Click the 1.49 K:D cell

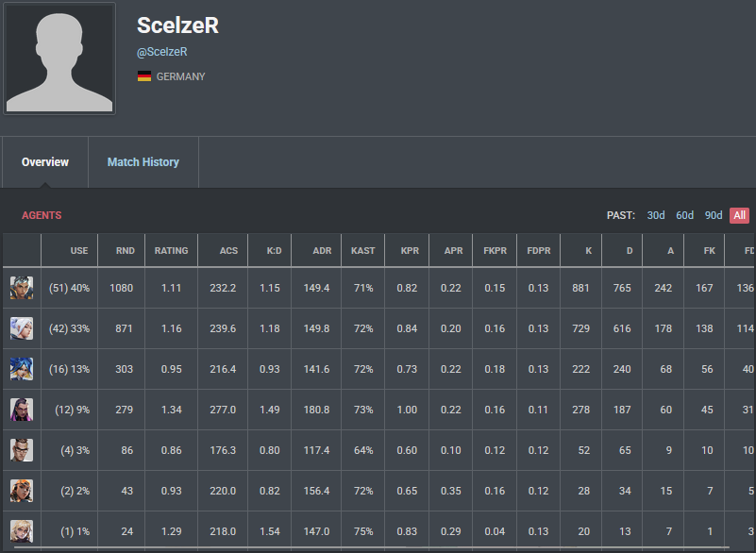point(270,410)
